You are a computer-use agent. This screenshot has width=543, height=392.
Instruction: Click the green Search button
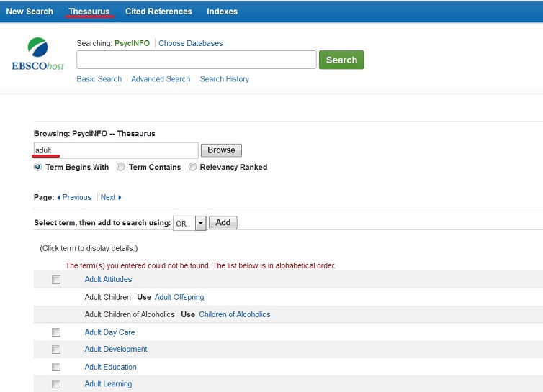341,60
